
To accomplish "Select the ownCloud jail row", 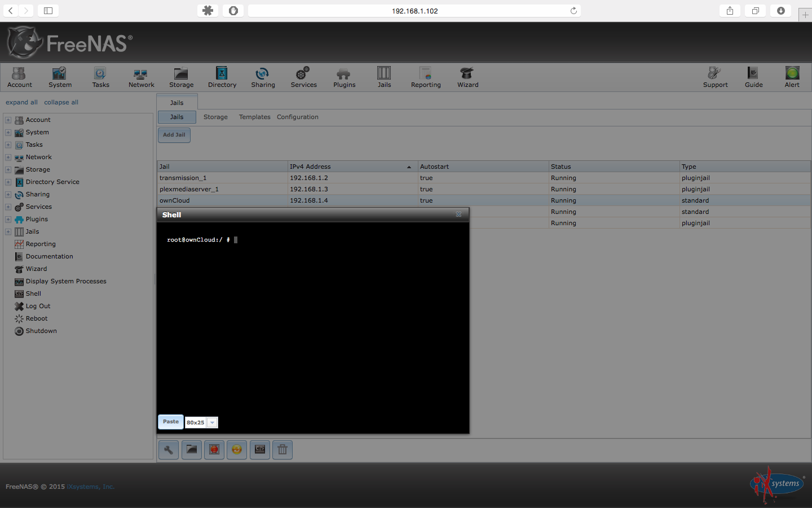I will tap(484, 200).
